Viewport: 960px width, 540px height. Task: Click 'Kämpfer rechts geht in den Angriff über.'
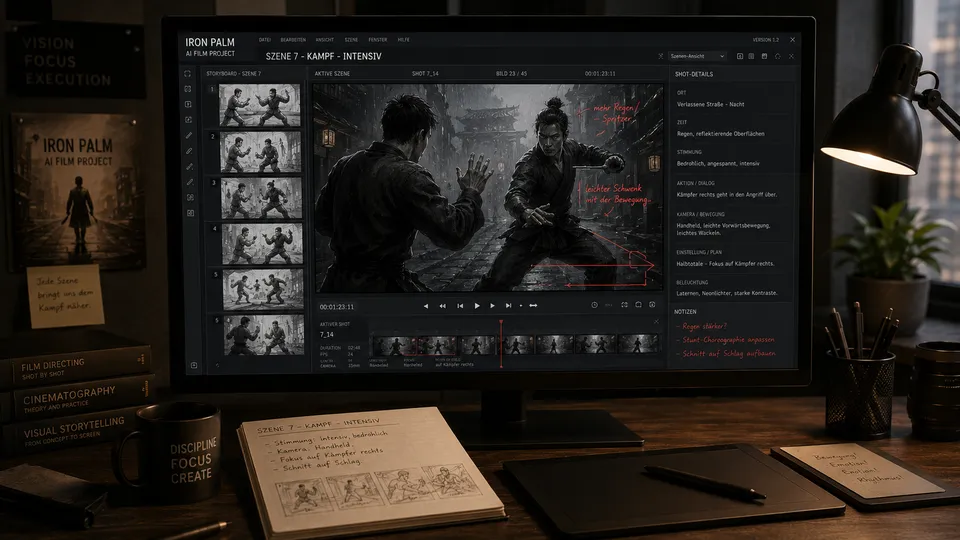click(727, 195)
